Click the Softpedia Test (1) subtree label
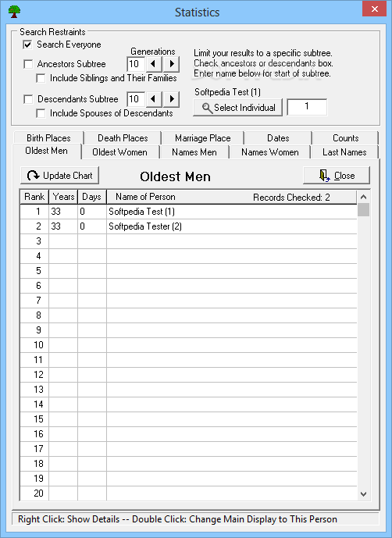The image size is (392, 538). [x=227, y=92]
